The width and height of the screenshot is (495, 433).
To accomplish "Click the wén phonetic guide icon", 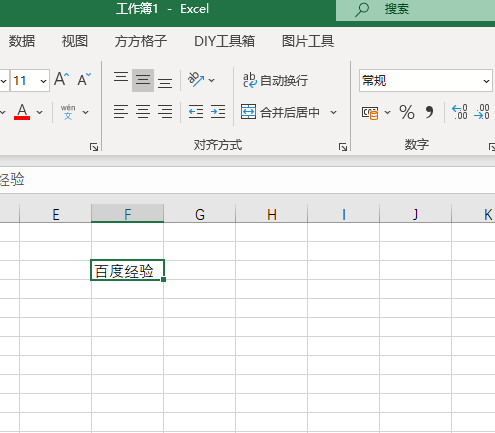I will pyautogui.click(x=68, y=112).
